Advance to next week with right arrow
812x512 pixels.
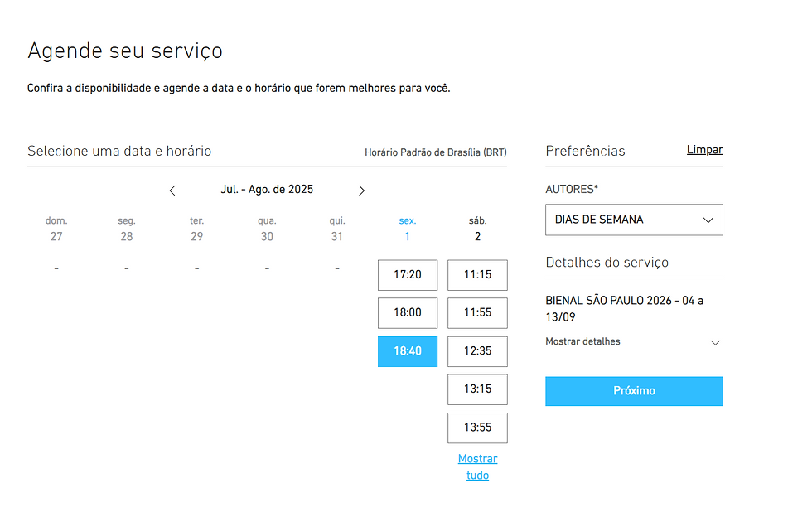click(x=361, y=191)
